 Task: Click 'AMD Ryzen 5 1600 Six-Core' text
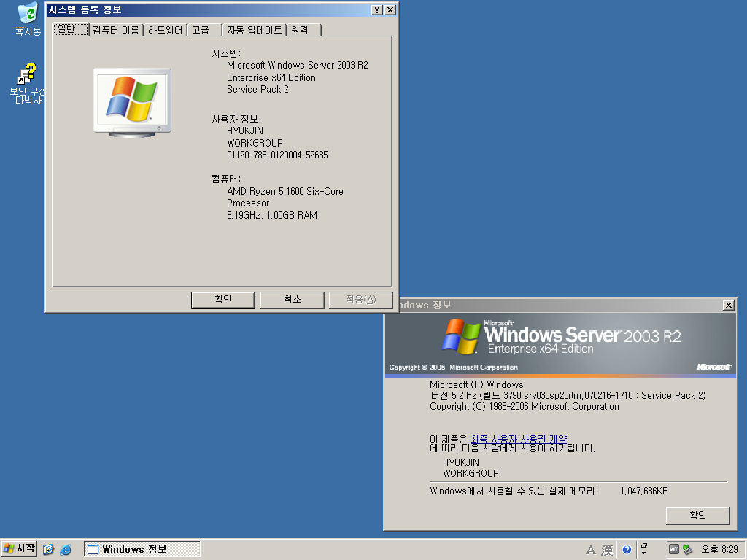pyautogui.click(x=285, y=191)
